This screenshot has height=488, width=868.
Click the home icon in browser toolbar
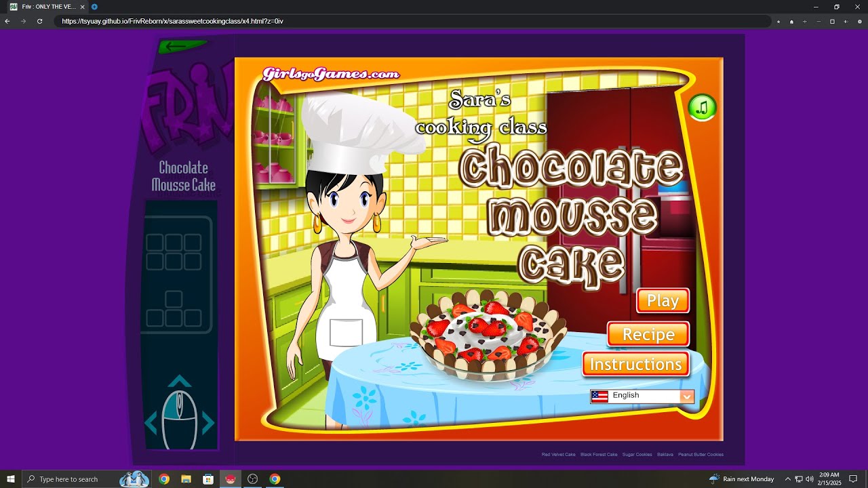pos(791,22)
